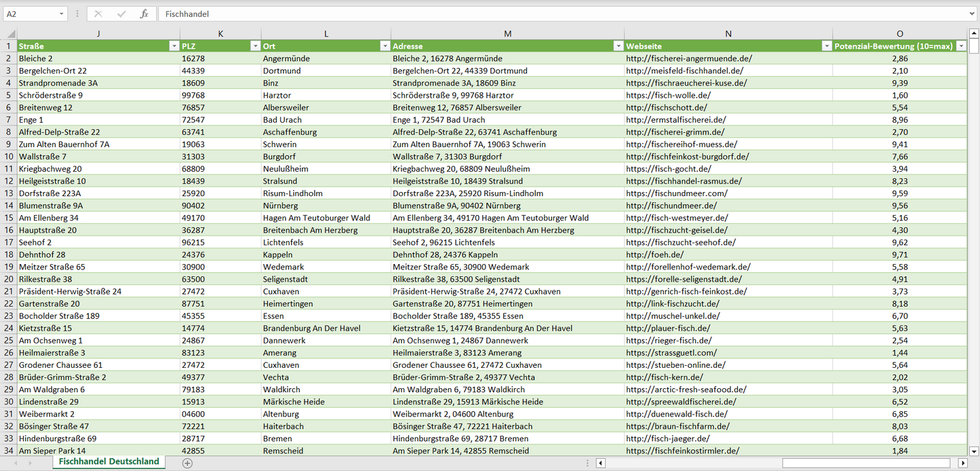Click the left scroll arrow on bottom bar
Screen dimensions: 980x471
point(600,462)
